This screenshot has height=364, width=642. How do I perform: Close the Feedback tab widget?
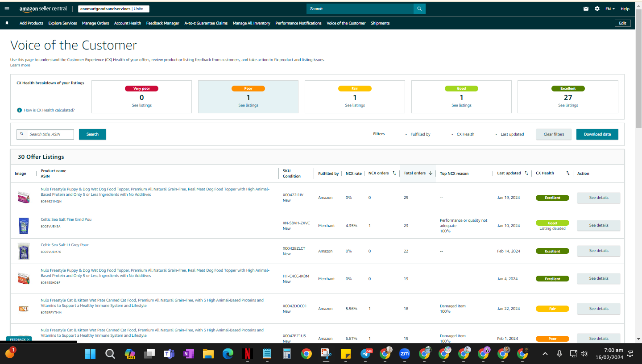tap(28, 339)
